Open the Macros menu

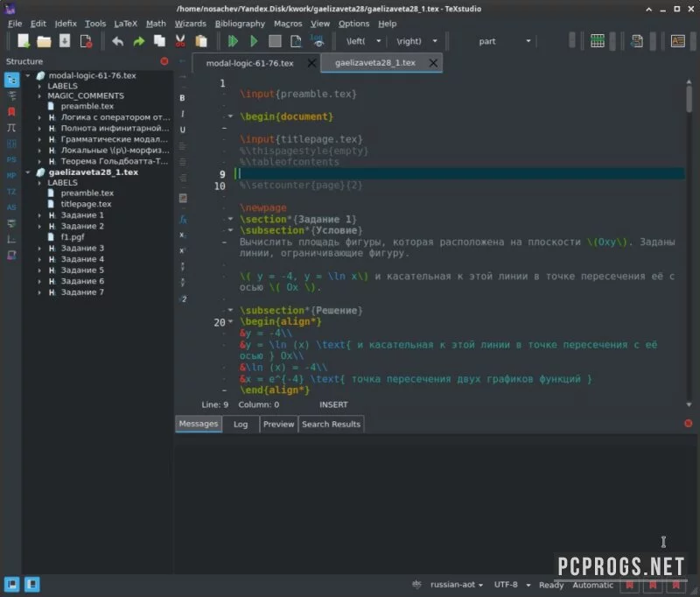[x=288, y=24]
